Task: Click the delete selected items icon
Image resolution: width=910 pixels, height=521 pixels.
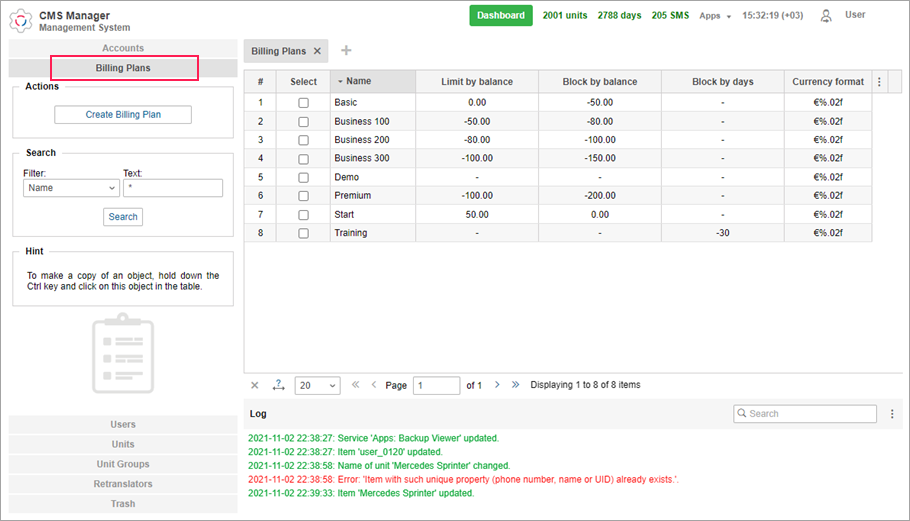Action: pyautogui.click(x=254, y=385)
